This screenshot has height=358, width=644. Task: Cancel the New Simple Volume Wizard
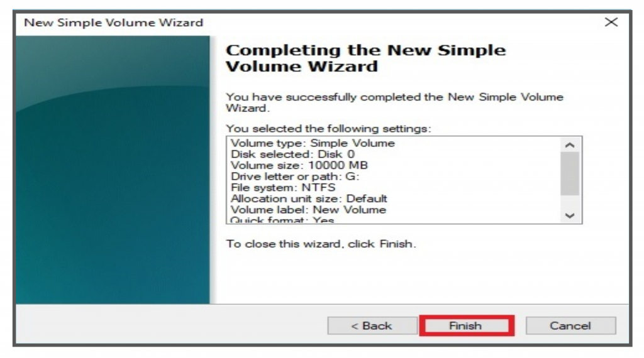(x=570, y=325)
